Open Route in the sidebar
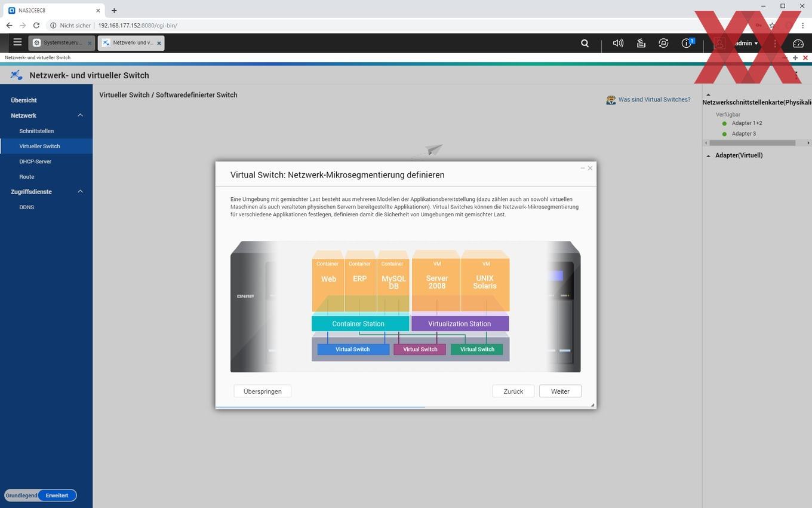 pyautogui.click(x=27, y=177)
